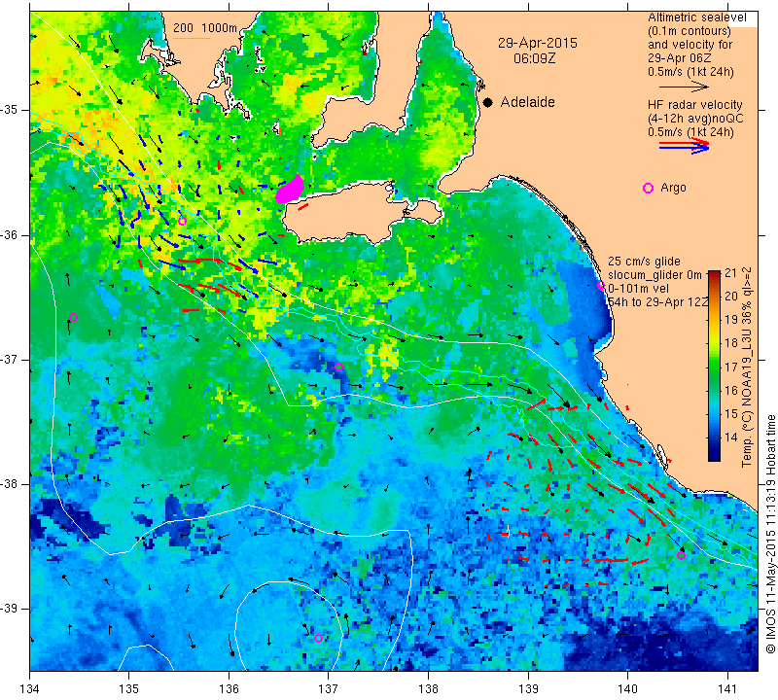Click the slocum_glider 0m legend text
This screenshot has height=700, width=778.
(x=654, y=275)
